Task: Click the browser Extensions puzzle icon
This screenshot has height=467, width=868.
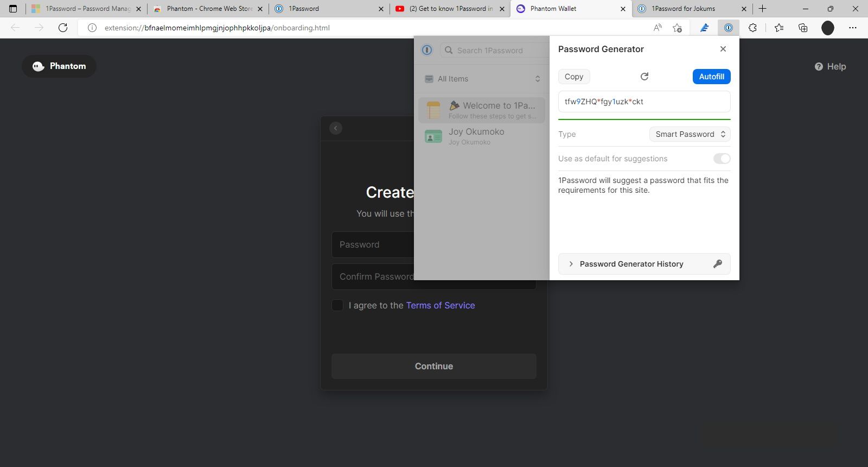Action: point(752,28)
